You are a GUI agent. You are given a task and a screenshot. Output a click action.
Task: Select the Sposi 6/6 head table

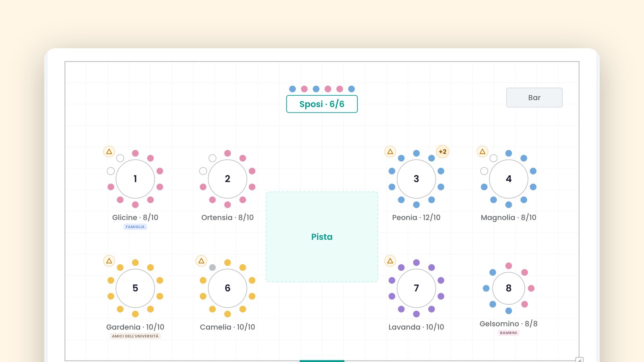click(322, 104)
